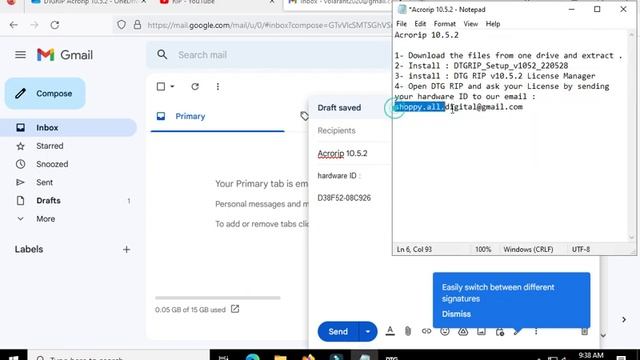Click the D38F52-08C926 text in the draft
Image resolution: width=640 pixels, height=360 pixels.
coord(344,198)
